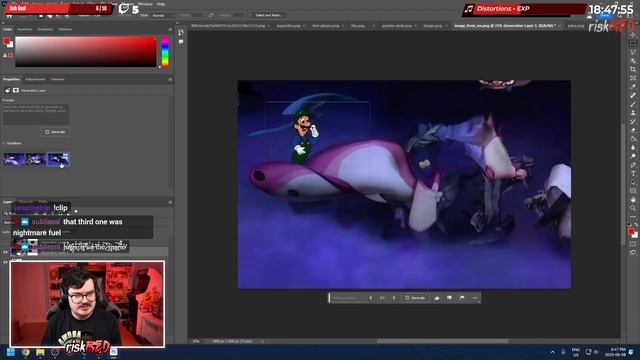
Task: Select the Clone Stamp tool
Action: coord(633,113)
